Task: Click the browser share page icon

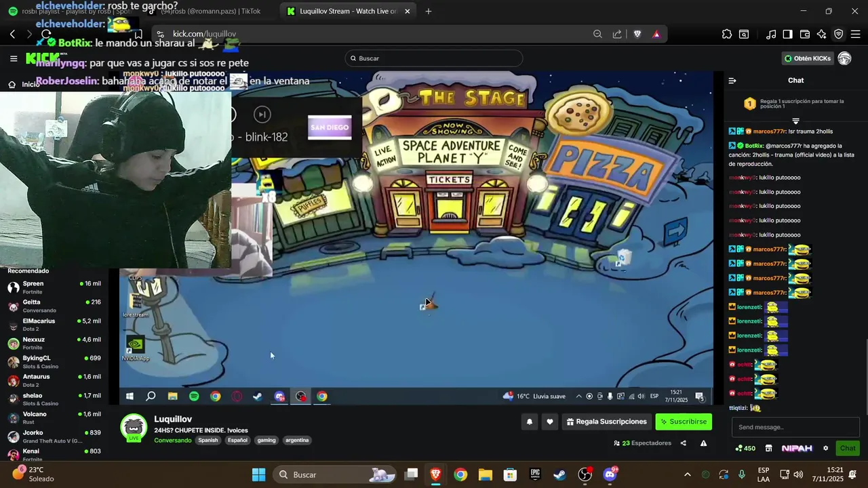Action: [617, 34]
